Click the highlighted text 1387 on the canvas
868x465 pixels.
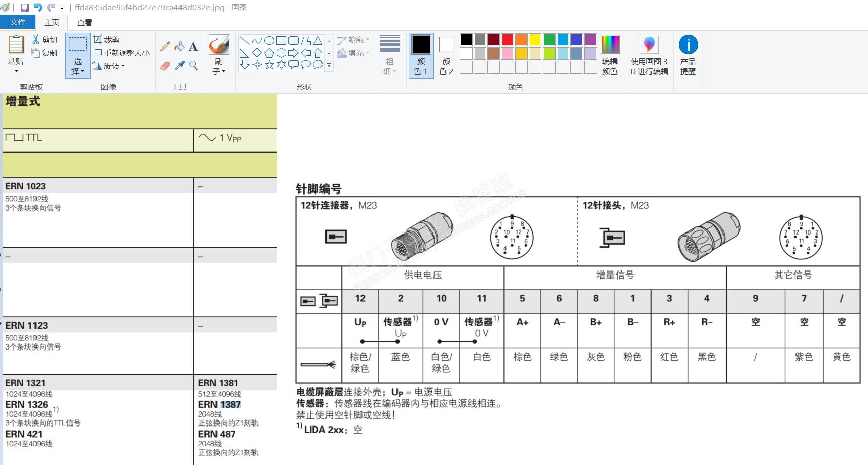[231, 404]
